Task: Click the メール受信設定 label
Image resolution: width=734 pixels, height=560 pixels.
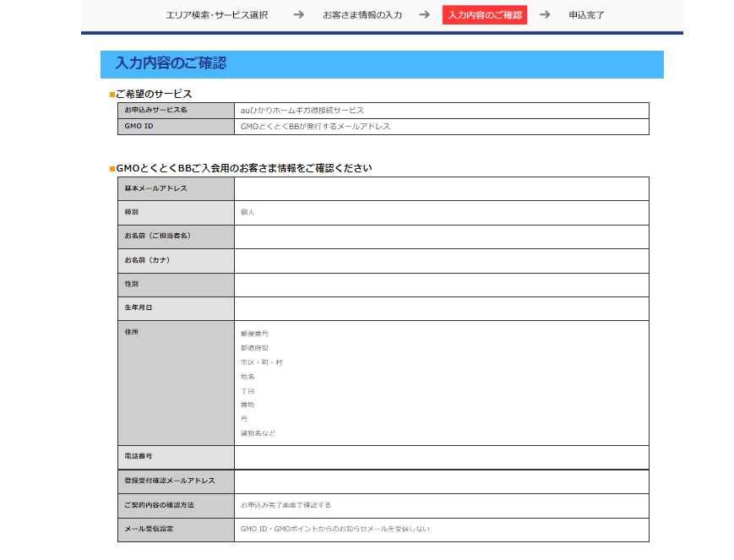Action: [x=149, y=529]
